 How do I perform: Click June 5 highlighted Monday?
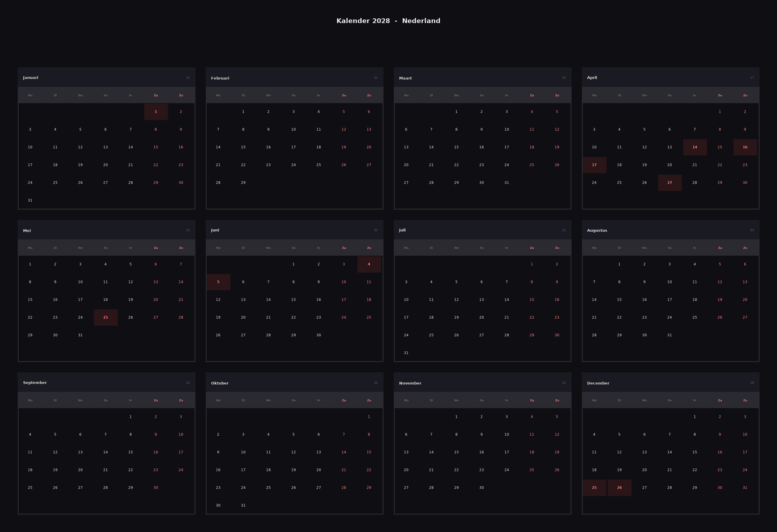click(218, 282)
